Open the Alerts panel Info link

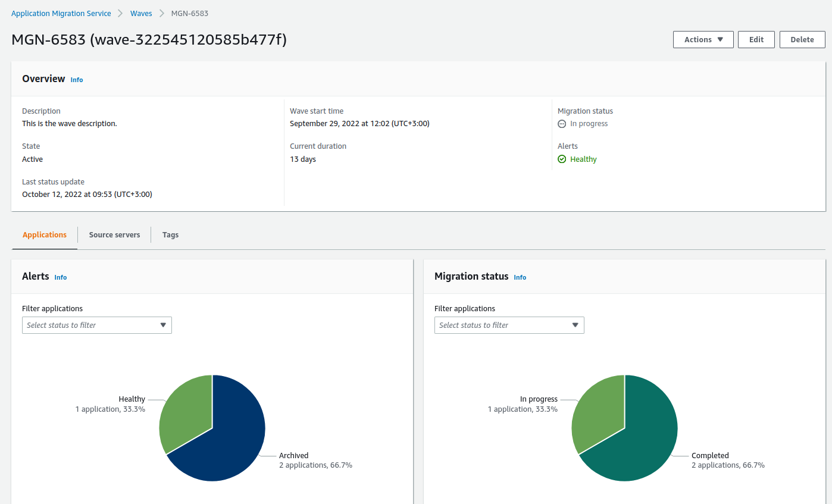(61, 277)
